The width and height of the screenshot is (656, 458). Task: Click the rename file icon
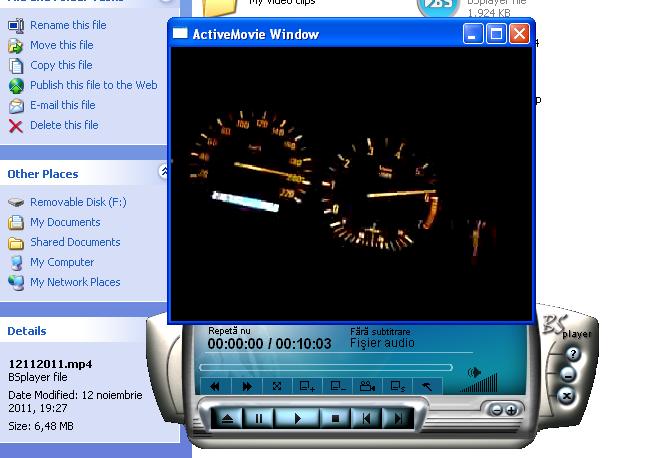pos(16,26)
